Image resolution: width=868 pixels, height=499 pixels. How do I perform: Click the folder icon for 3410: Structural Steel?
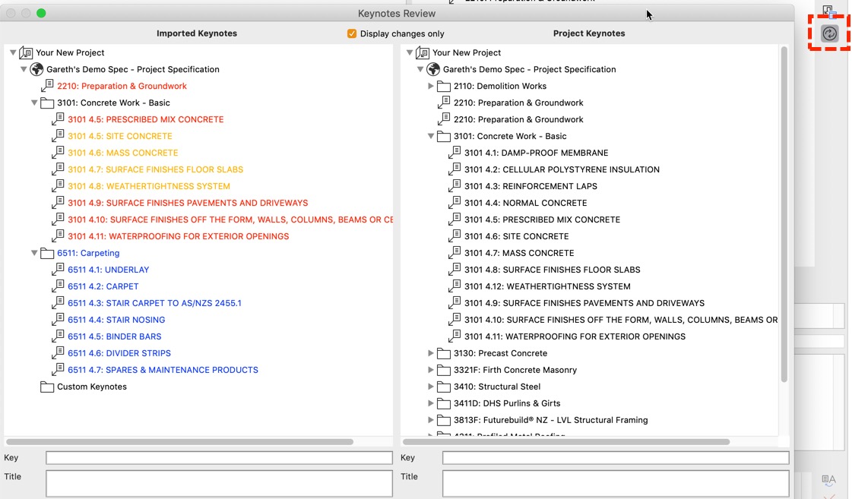click(x=444, y=387)
